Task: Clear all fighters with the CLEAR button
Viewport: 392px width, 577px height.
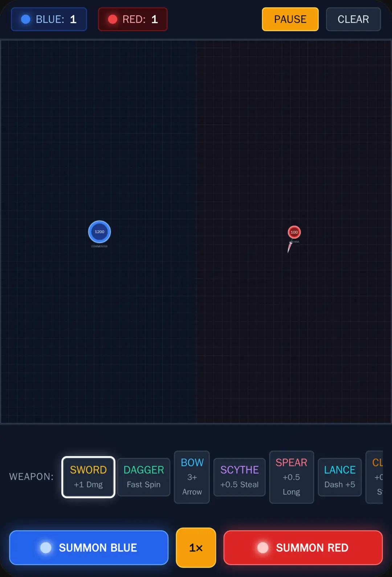Action: point(354,19)
